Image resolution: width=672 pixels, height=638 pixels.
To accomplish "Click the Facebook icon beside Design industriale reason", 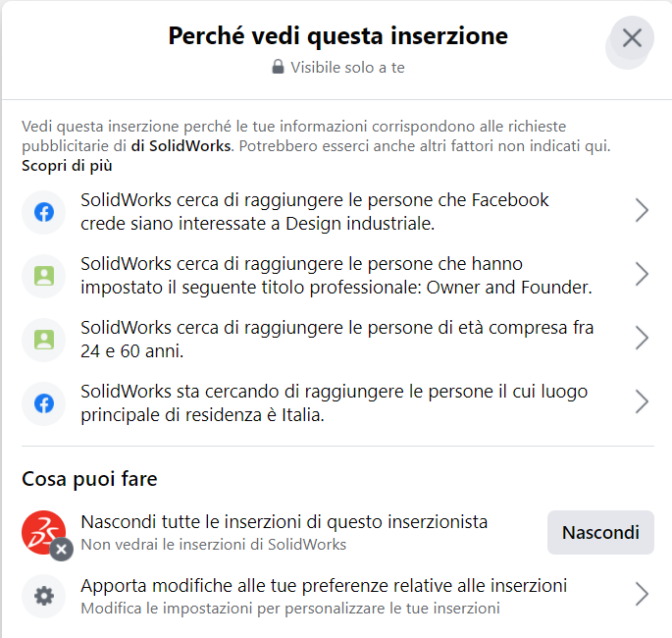I will click(44, 212).
